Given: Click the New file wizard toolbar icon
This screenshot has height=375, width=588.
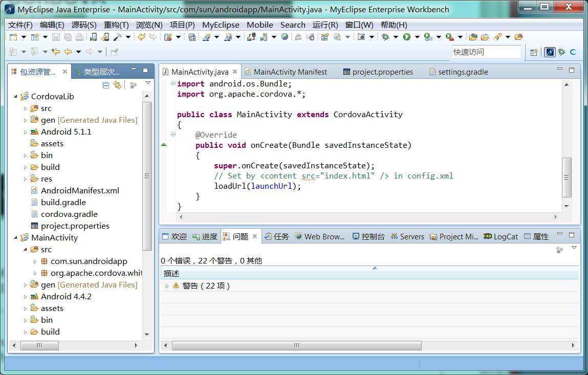Looking at the screenshot, I should pyautogui.click(x=13, y=37).
